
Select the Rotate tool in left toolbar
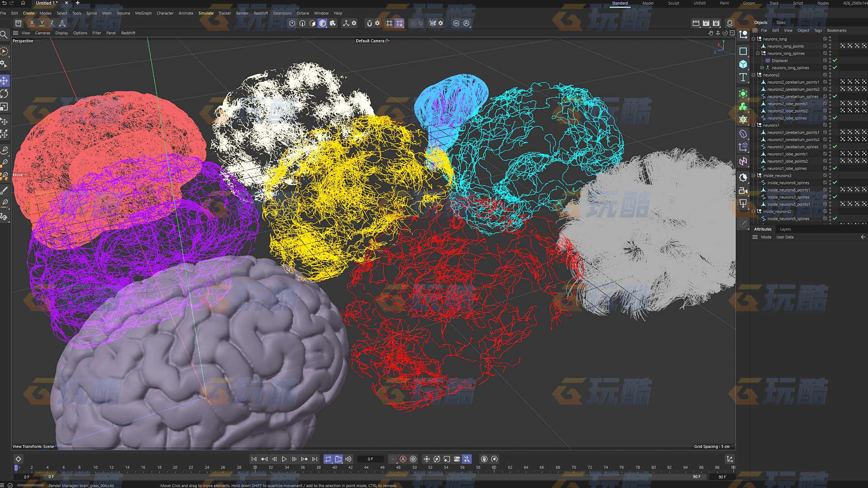pos(4,94)
